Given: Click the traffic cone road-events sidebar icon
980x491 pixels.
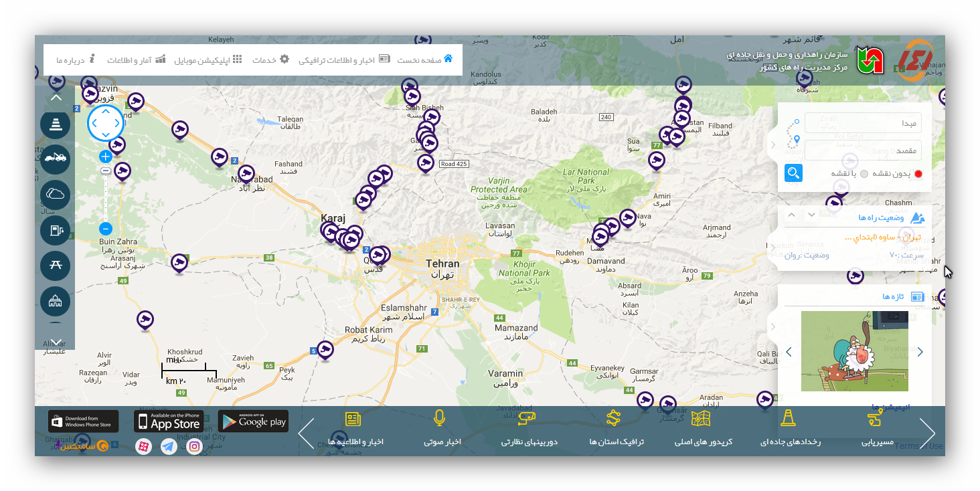Looking at the screenshot, I should pos(55,124).
